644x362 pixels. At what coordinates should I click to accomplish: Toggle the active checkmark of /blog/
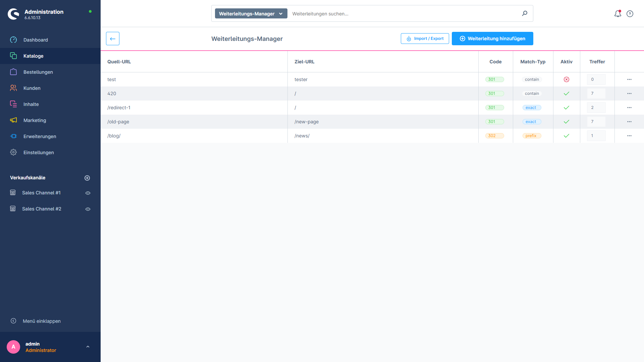pos(567,136)
